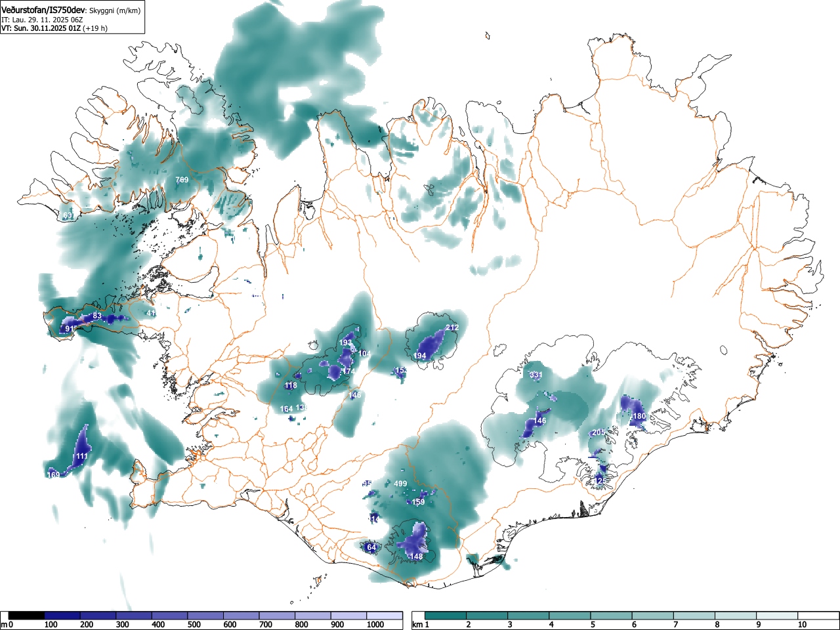This screenshot has height=630, width=840.
Task: Select the 104 visibility value label
Action: pos(365,354)
